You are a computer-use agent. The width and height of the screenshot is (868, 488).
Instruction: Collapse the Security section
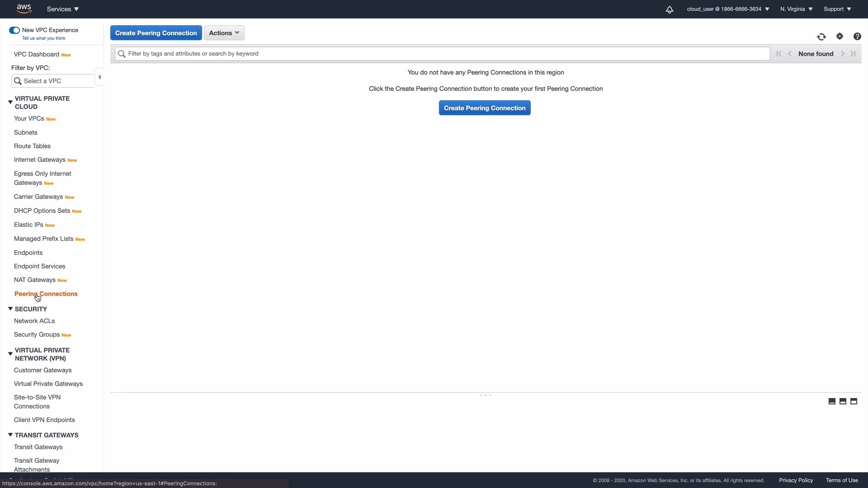coord(10,309)
